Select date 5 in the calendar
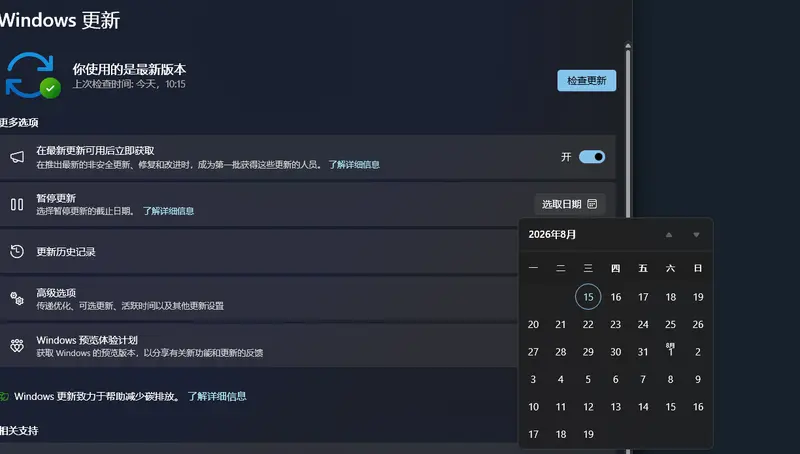 588,380
